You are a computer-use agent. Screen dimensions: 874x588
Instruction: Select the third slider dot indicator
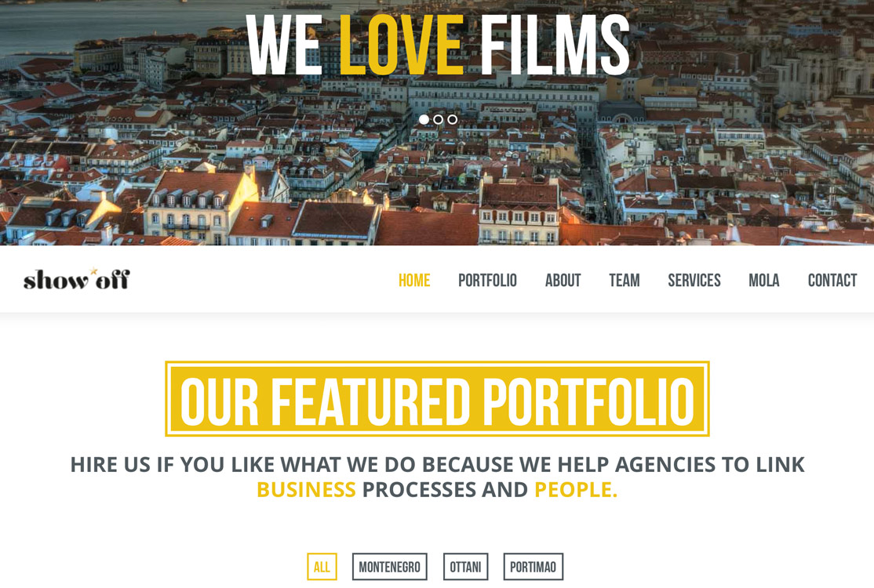[452, 119]
